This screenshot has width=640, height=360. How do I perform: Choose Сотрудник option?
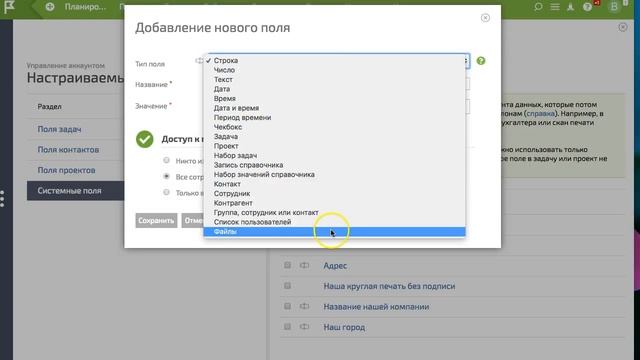[334, 193]
